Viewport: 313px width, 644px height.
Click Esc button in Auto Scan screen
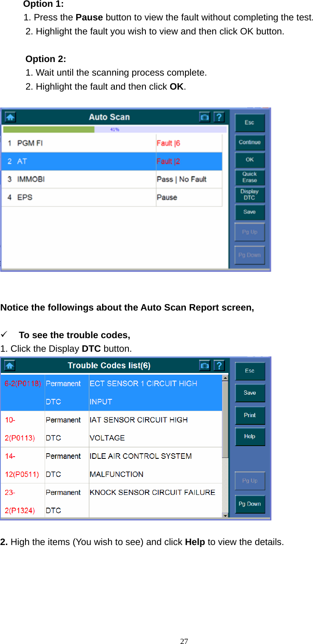(250, 123)
